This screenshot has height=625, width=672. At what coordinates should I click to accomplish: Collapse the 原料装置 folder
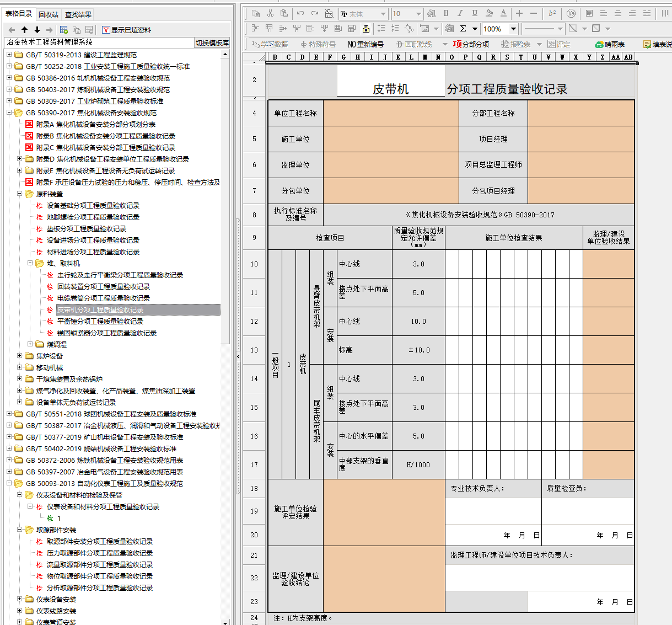click(19, 194)
